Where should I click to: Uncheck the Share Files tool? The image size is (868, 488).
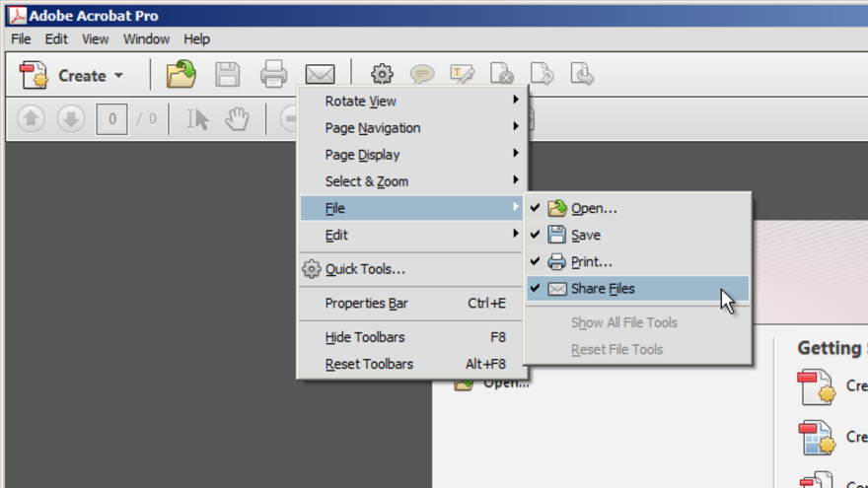tap(638, 289)
